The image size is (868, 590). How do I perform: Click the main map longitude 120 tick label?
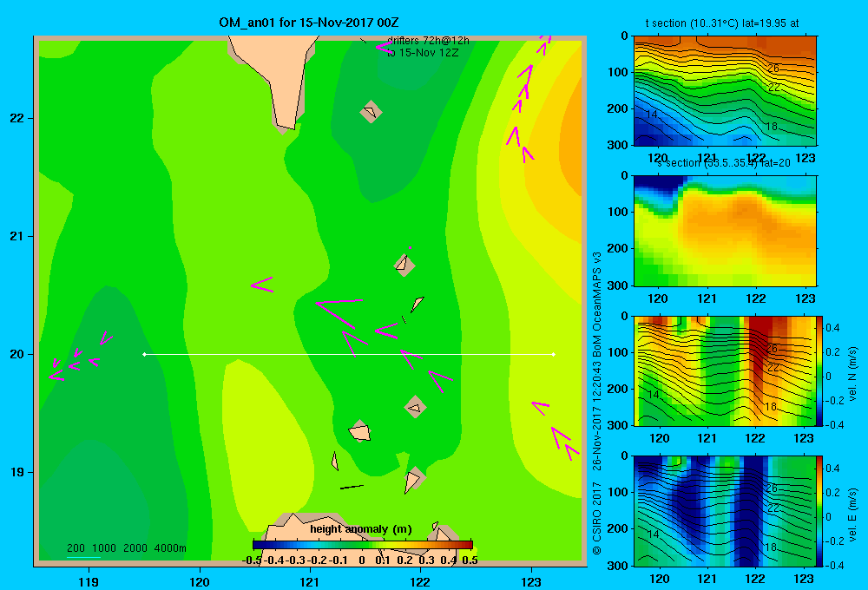(200, 582)
